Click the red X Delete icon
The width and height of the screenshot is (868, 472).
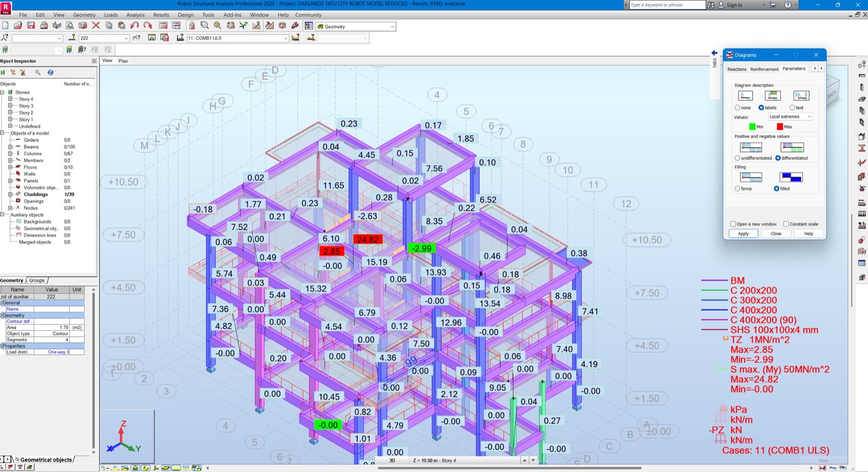pyautogui.click(x=96, y=26)
